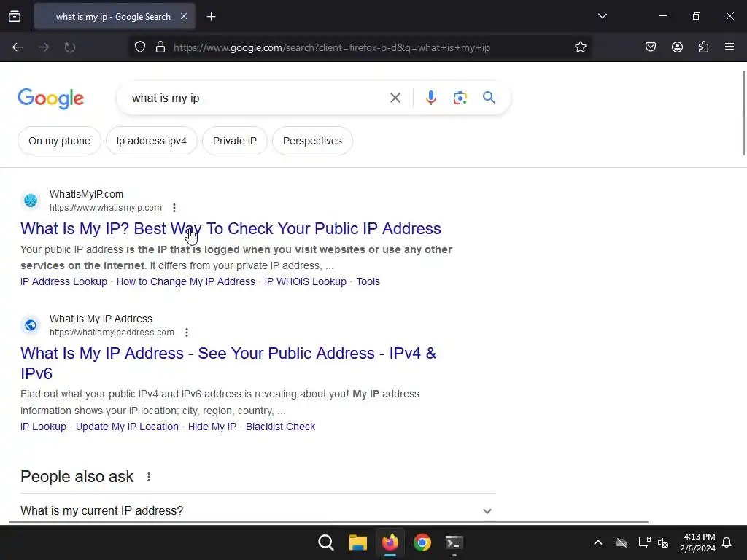Click the page vertical scrollbar thumb
This screenshot has width=747, height=560.
pyautogui.click(x=743, y=113)
